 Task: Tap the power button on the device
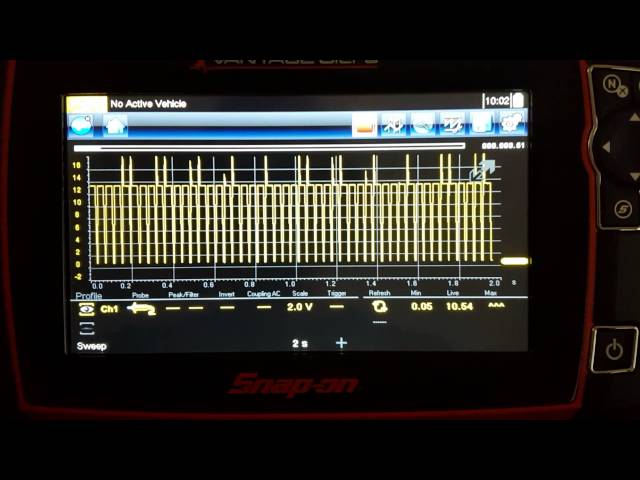[x=614, y=350]
